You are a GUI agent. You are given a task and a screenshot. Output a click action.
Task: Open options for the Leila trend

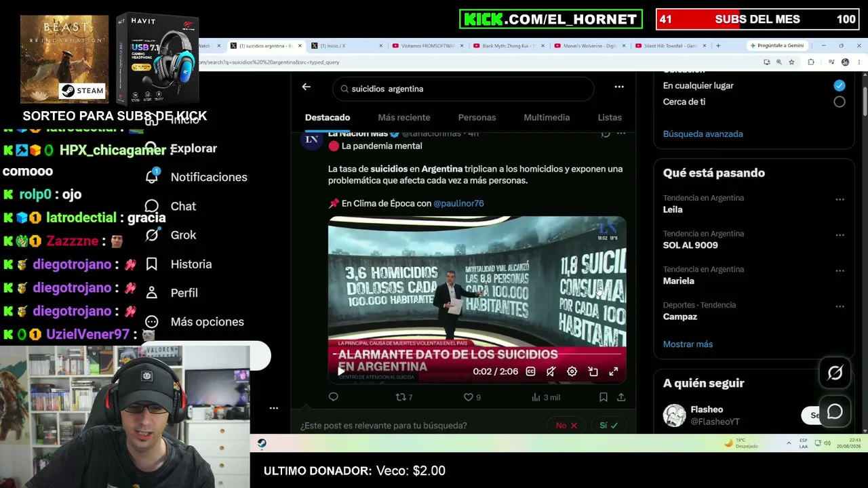840,199
